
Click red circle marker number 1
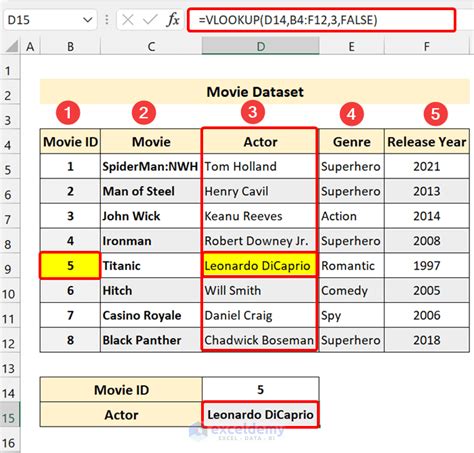[68, 113]
